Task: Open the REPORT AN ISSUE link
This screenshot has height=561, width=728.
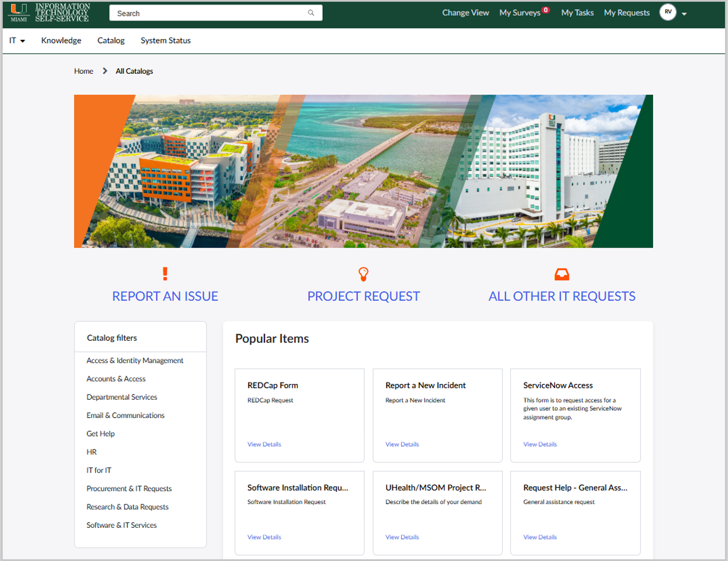Action: (x=165, y=296)
